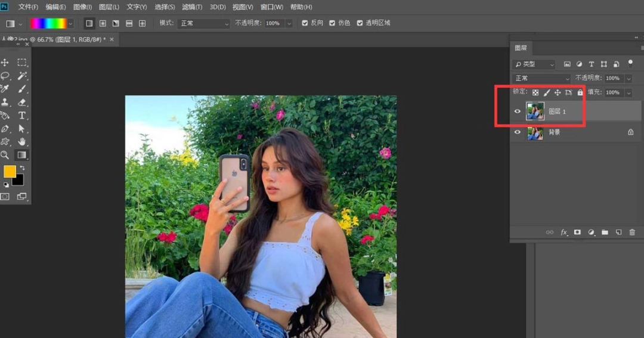Select the Gradient tool in the toolbox
This screenshot has width=644, height=338.
pyautogui.click(x=22, y=155)
